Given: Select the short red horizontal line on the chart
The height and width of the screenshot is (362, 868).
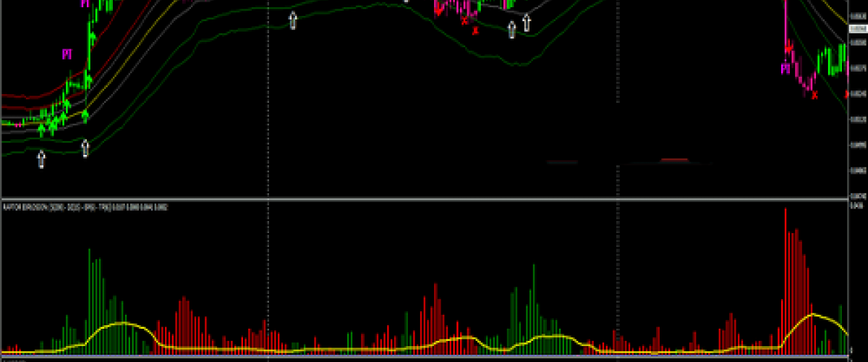Looking at the screenshot, I should point(674,159).
